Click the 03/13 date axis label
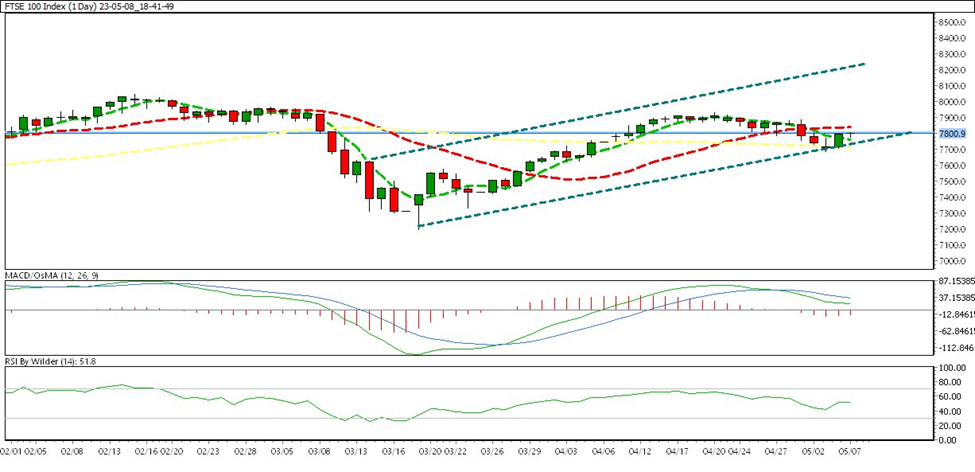This screenshot has width=975, height=472. 356,450
